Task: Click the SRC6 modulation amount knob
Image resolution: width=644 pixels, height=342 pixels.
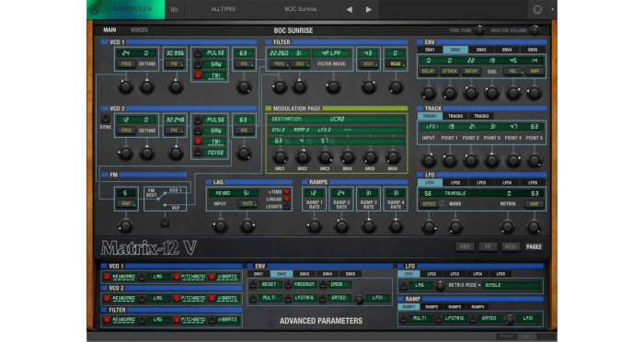Action: (x=393, y=157)
